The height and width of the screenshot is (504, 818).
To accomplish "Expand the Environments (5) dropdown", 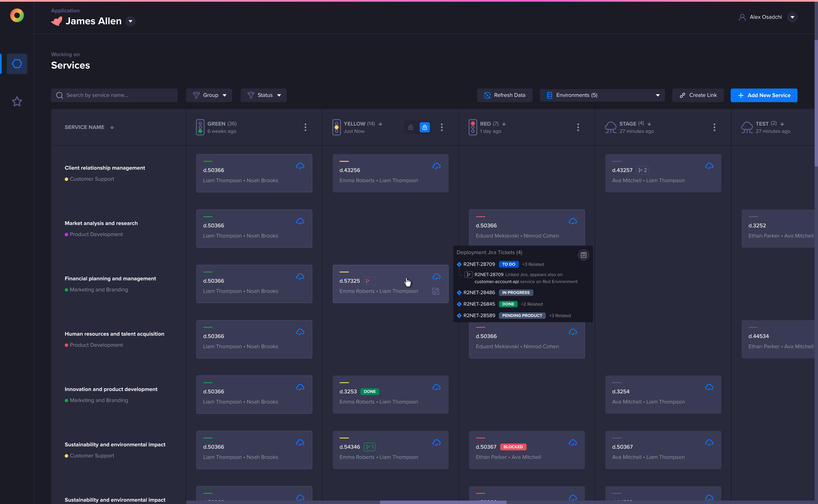I will (602, 95).
